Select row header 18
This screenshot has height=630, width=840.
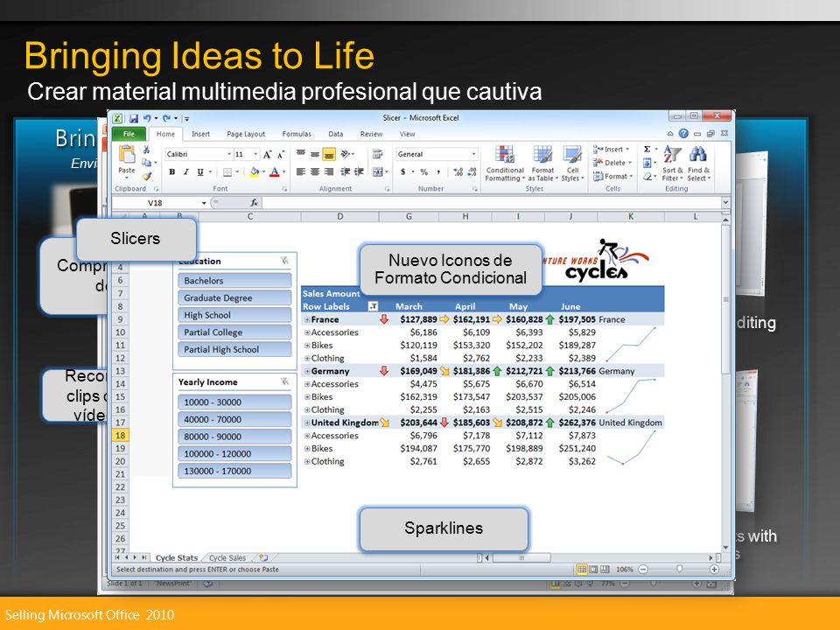(120, 436)
